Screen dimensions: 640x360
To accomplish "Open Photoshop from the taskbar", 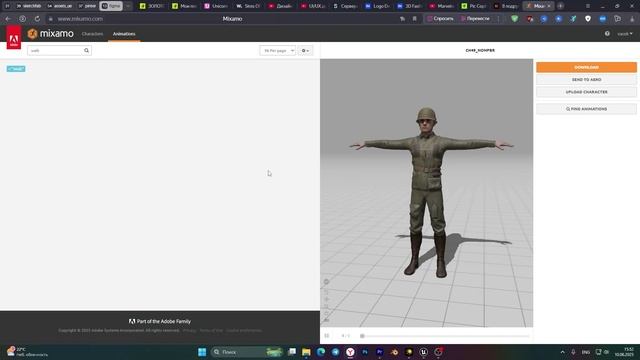I will 365,352.
